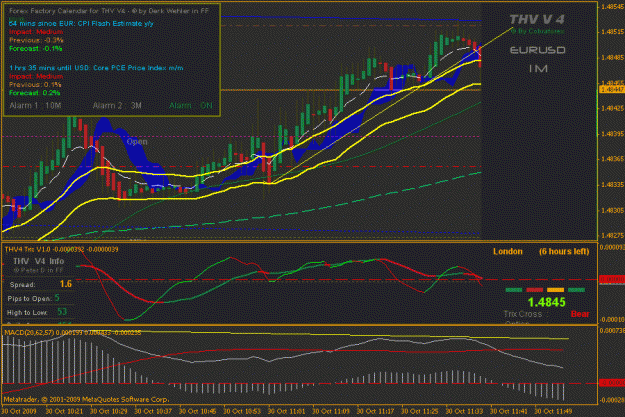Viewport: 625px width, 417px height.
Task: Click the 1.48425 price axis label
Action: coord(613,108)
